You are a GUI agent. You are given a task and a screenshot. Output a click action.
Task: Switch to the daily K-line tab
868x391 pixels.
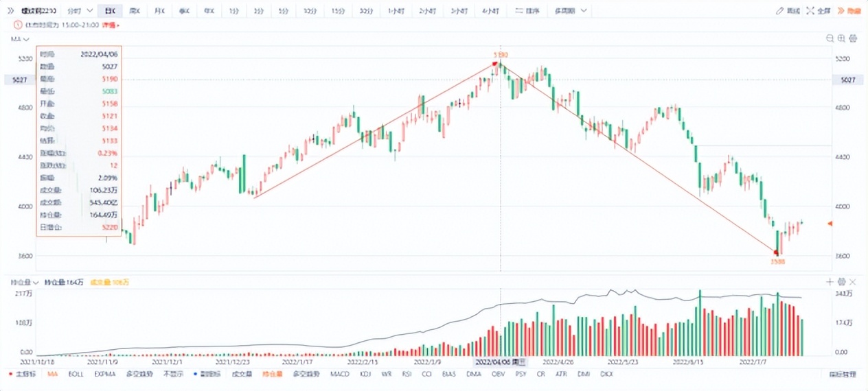point(109,11)
